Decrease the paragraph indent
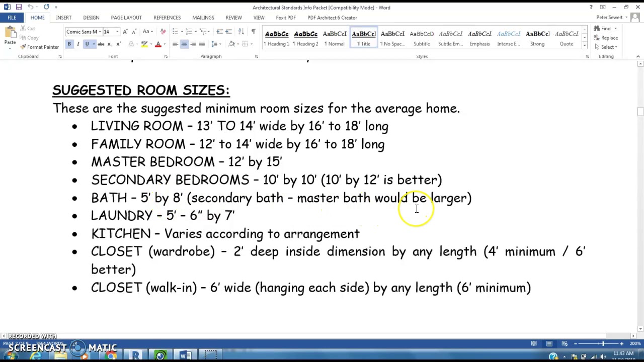The width and height of the screenshot is (644, 362). pos(220,32)
